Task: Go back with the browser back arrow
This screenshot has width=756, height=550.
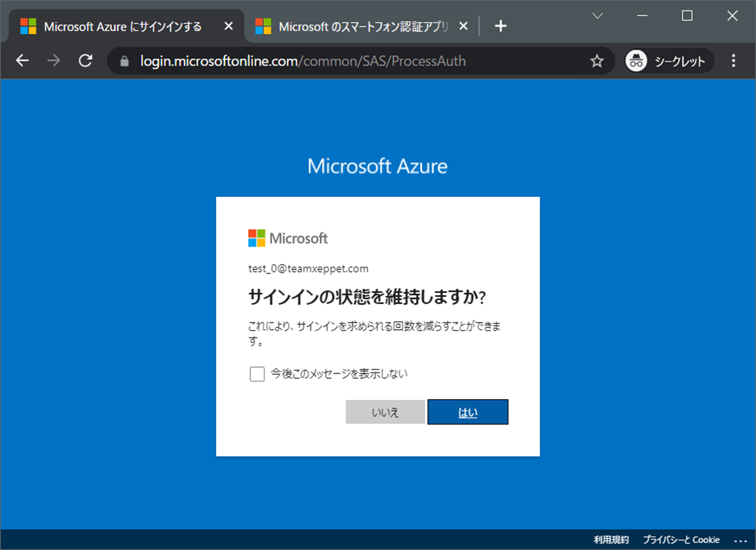Action: click(x=23, y=61)
